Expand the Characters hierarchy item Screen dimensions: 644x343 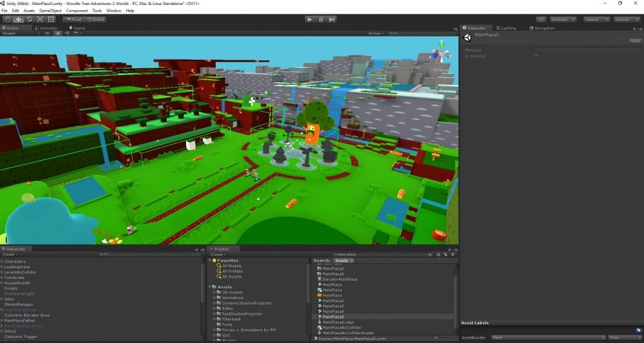2,262
